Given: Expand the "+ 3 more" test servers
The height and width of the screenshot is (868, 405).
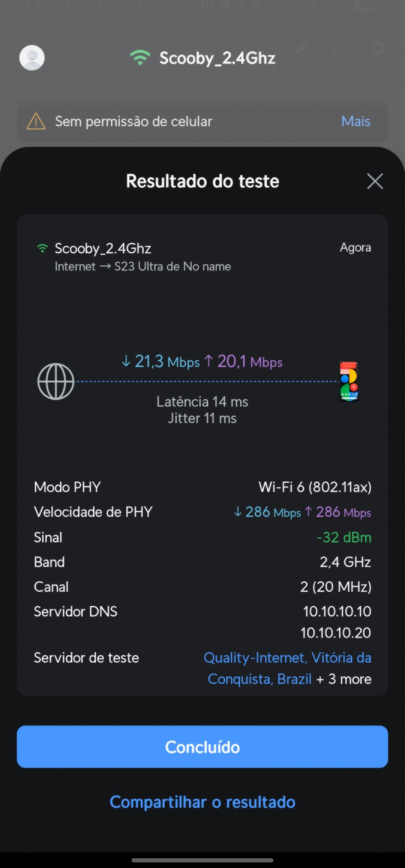Looking at the screenshot, I should [x=344, y=679].
